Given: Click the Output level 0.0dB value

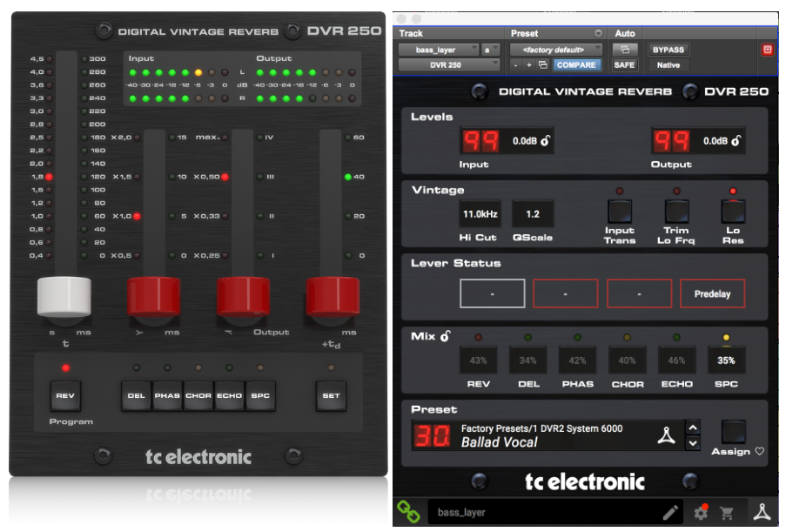Looking at the screenshot, I should [715, 141].
